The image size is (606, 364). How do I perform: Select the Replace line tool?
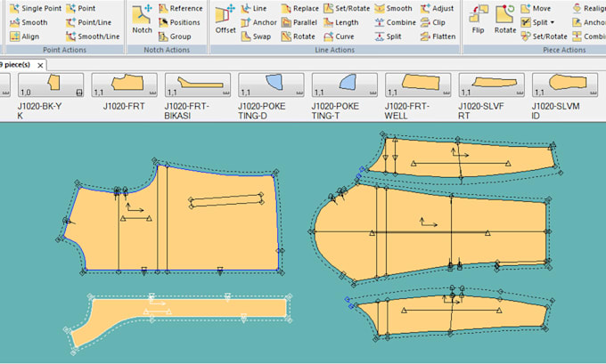click(300, 8)
